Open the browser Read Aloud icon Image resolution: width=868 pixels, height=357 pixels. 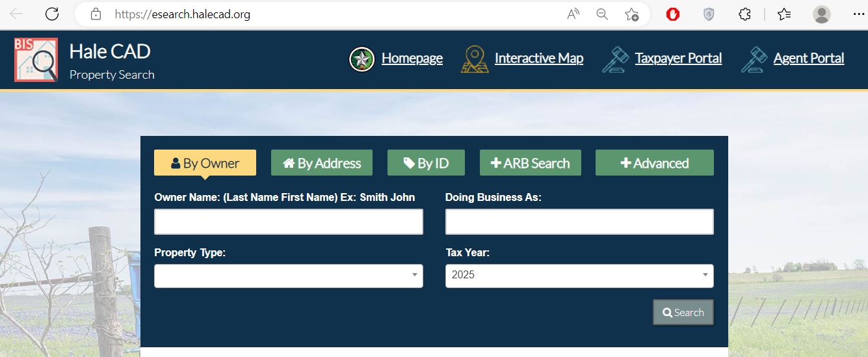pyautogui.click(x=573, y=14)
